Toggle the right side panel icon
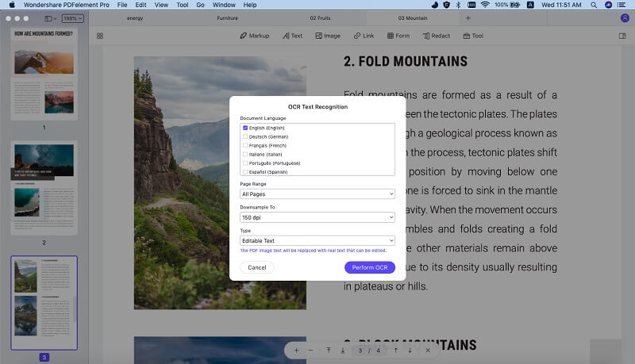 (x=622, y=36)
